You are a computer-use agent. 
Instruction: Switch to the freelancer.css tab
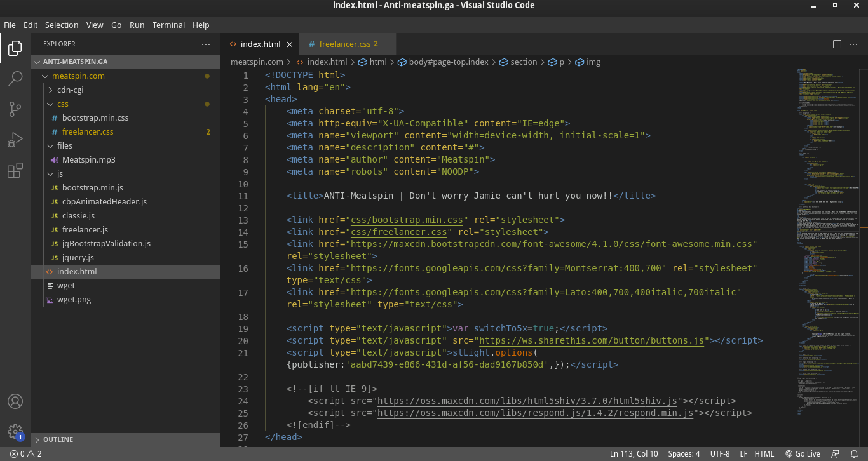click(x=344, y=44)
